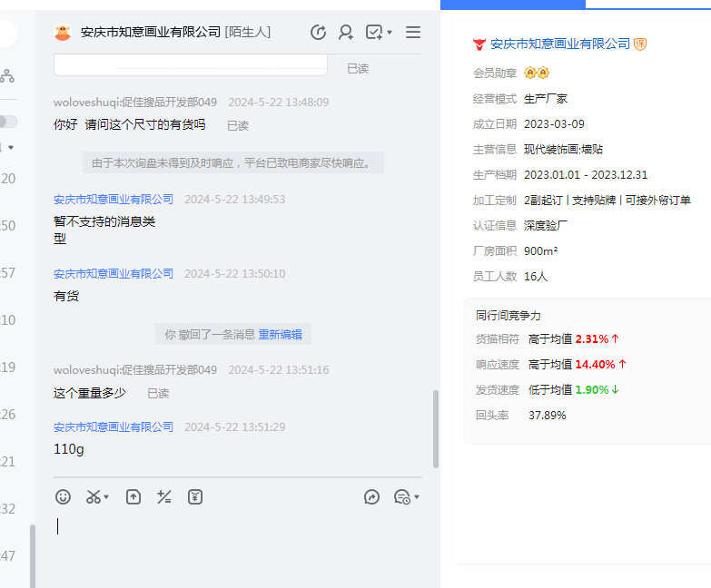Click sender name above the 110g message
The height and width of the screenshot is (588, 711).
(114, 426)
